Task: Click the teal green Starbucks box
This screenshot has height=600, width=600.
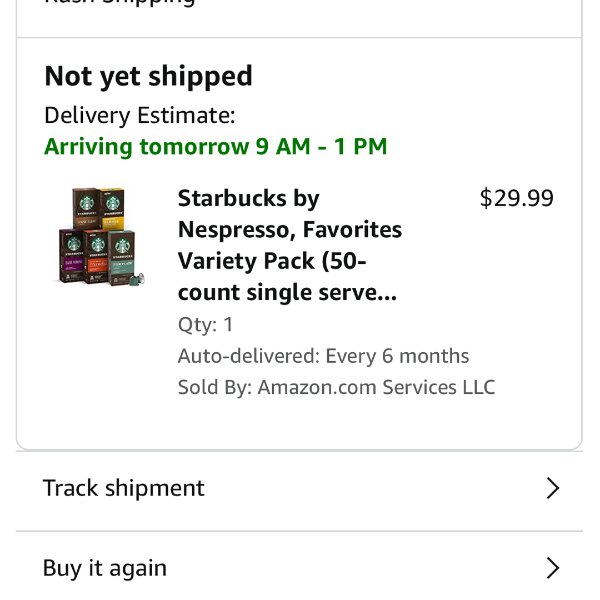Action: (x=121, y=258)
